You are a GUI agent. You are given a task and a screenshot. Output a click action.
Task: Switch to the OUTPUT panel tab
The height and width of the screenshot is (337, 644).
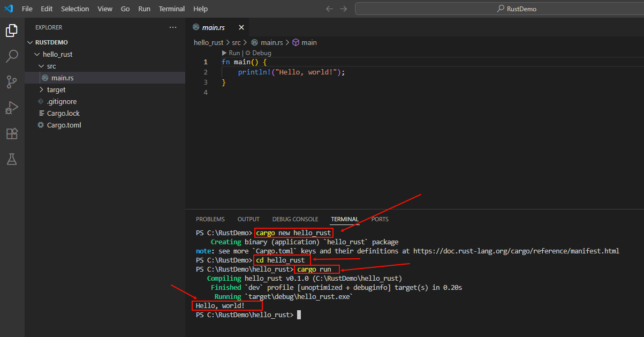[x=248, y=219]
